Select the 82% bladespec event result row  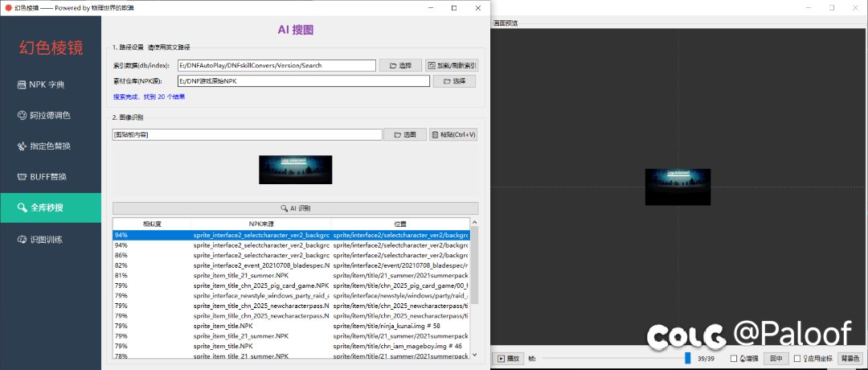pyautogui.click(x=291, y=265)
